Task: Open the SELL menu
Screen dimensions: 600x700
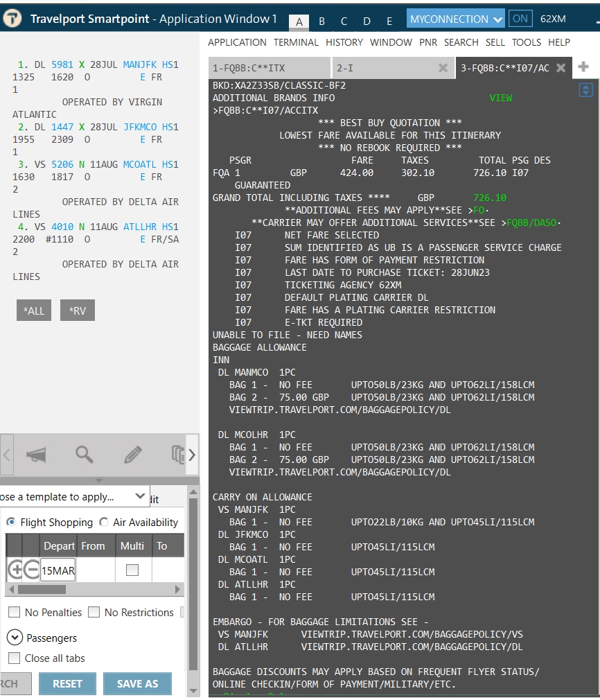Action: (495, 42)
